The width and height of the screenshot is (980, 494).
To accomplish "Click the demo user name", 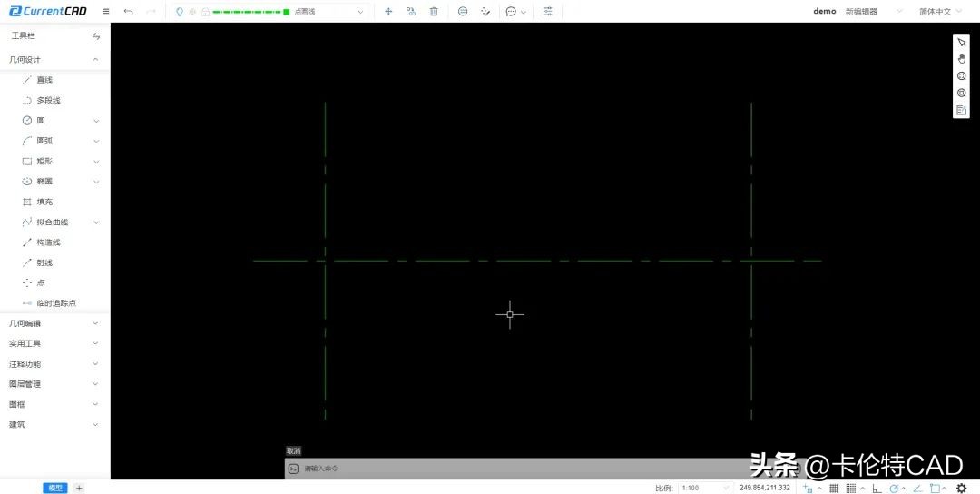I will point(824,11).
